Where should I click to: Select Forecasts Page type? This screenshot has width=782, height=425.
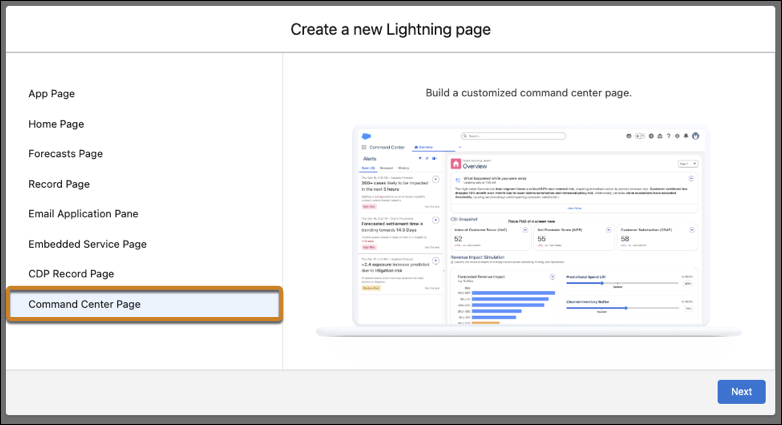point(65,154)
